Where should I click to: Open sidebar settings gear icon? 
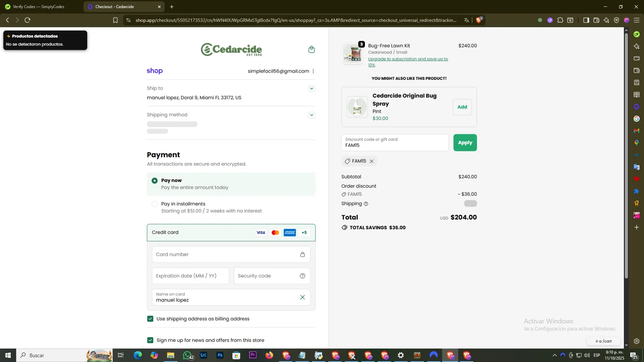pyautogui.click(x=637, y=341)
